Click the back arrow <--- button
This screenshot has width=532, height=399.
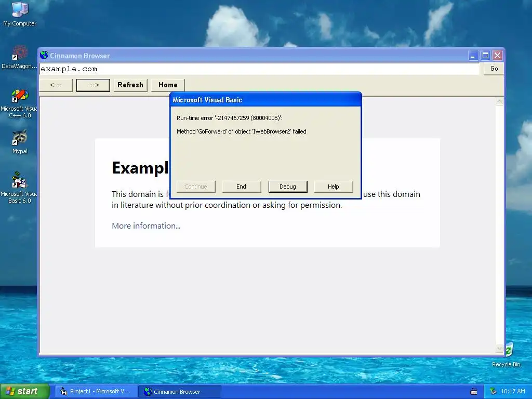coord(56,85)
